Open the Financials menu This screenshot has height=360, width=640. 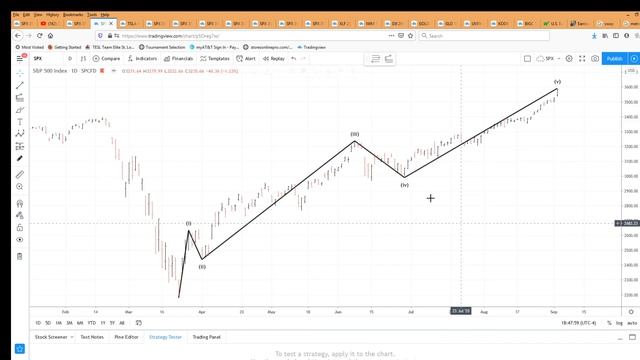[x=178, y=59]
